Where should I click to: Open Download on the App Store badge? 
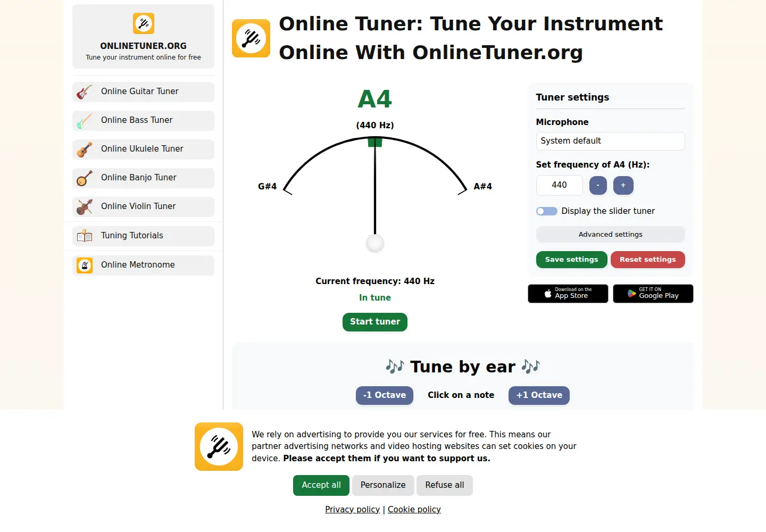click(x=568, y=294)
